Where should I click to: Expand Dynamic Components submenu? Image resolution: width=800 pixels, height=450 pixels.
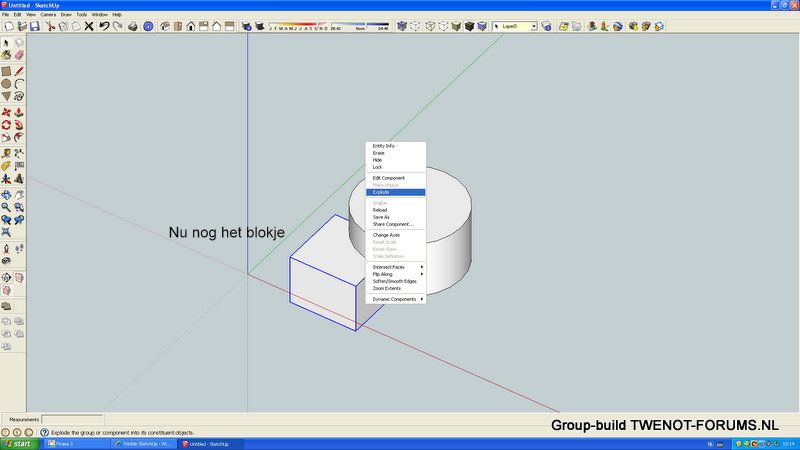point(395,299)
